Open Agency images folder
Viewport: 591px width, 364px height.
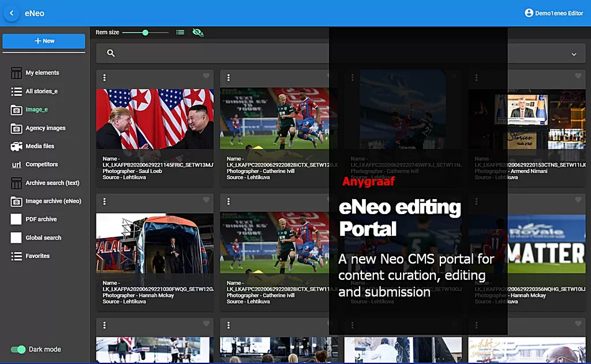coord(45,128)
